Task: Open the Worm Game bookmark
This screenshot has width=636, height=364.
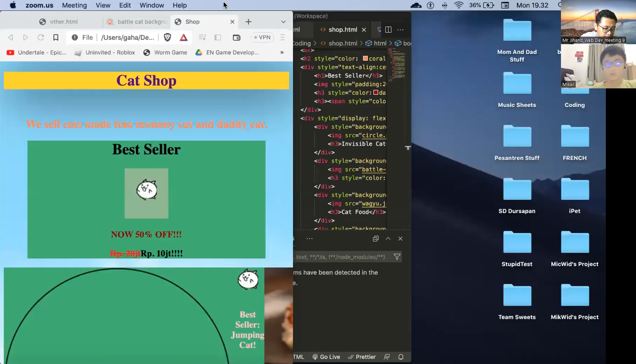Action: coord(165,52)
